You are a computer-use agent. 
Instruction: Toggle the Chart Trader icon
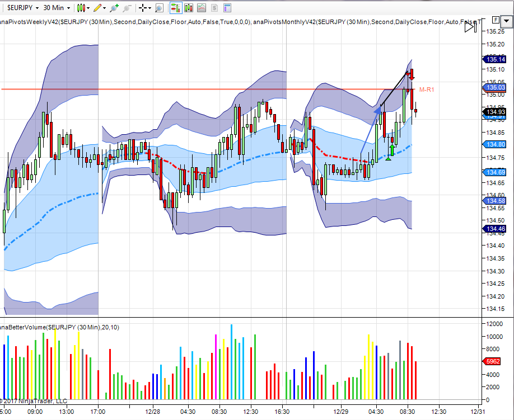point(176,8)
